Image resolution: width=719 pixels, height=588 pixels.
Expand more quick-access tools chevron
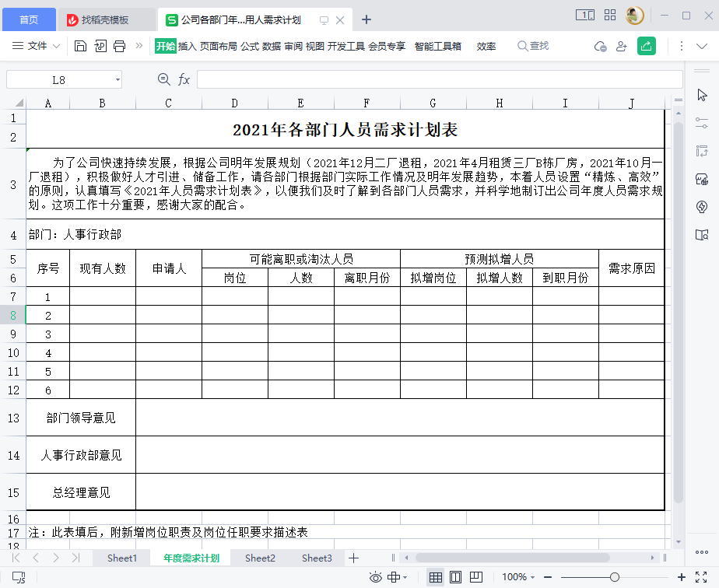[x=139, y=46]
